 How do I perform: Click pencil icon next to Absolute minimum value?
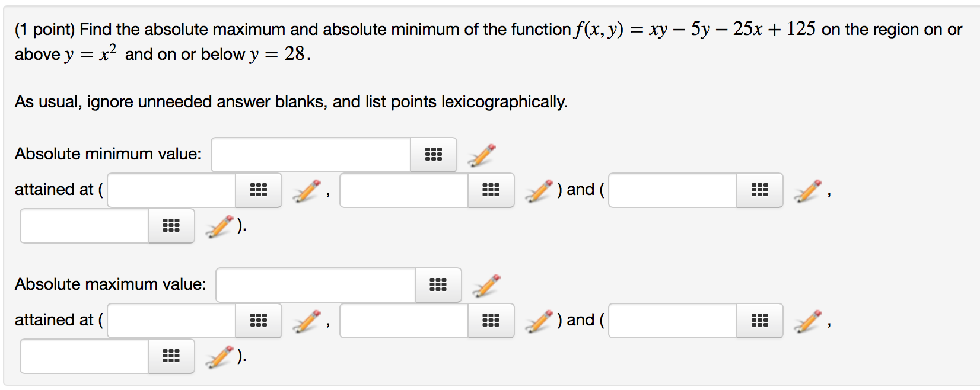point(481,155)
